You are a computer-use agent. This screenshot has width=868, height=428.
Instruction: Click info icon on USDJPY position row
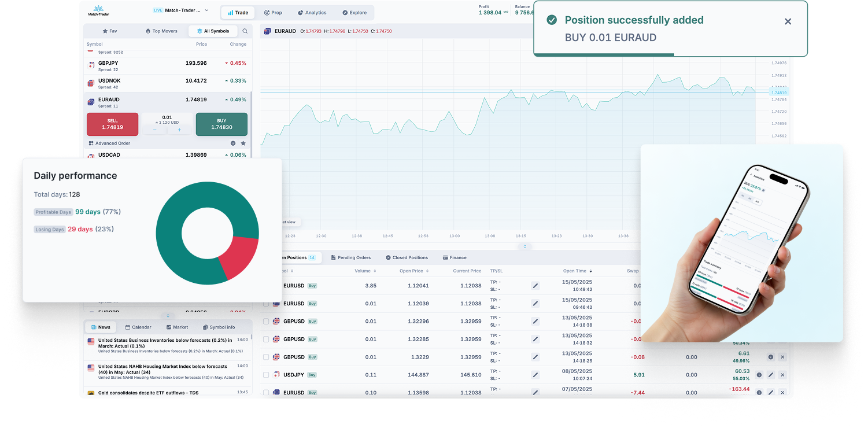click(x=759, y=375)
